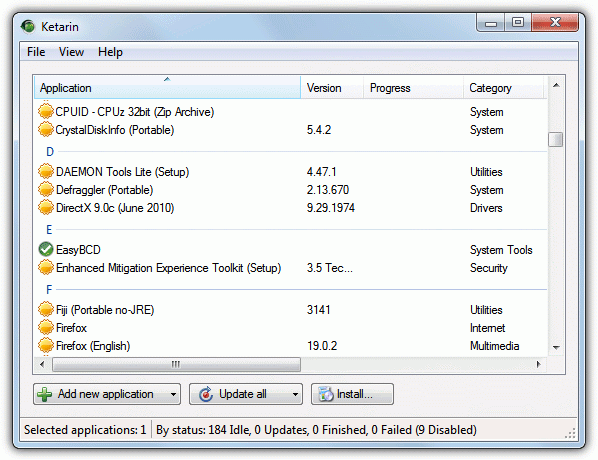Screen dimensions: 598x460
Task: Maximize the Ketarin window
Action: tap(518, 23)
